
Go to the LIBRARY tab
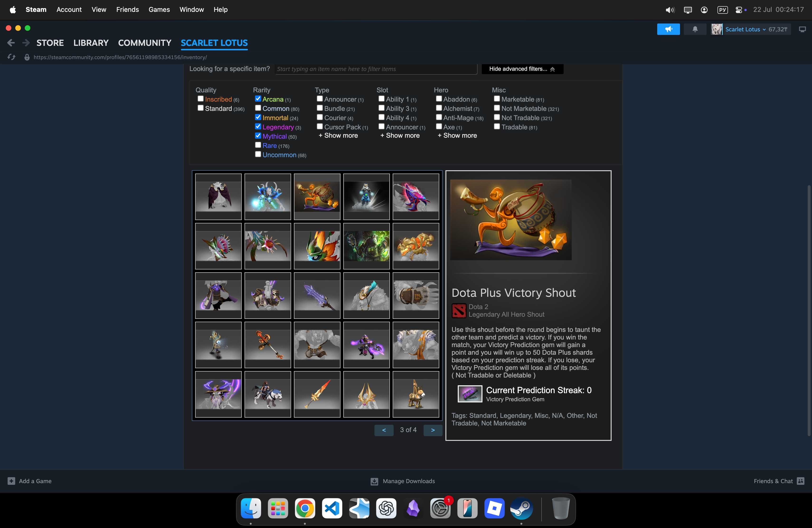point(91,43)
